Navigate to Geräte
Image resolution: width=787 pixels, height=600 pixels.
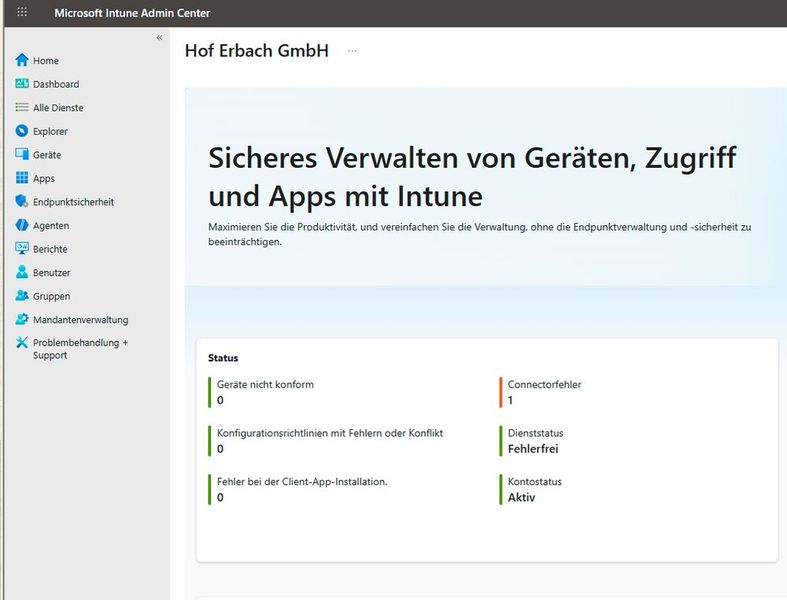pyautogui.click(x=47, y=155)
